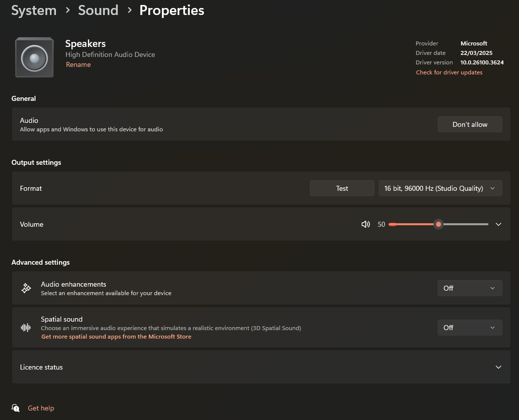The image size is (519, 420).
Task: Mute speakers using the volume speaker icon
Action: click(x=366, y=225)
